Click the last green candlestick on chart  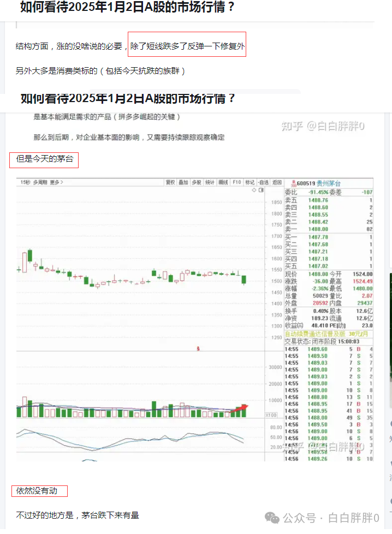(x=244, y=280)
